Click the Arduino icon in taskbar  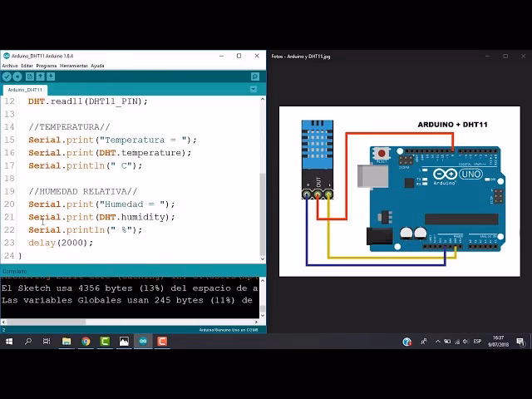click(143, 342)
